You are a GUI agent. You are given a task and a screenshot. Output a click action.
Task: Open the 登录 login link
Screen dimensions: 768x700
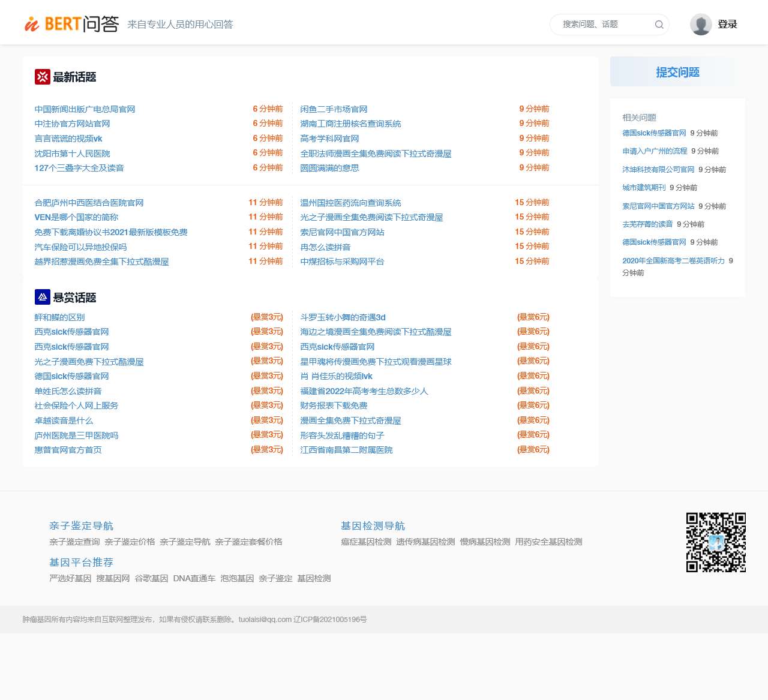pos(727,25)
